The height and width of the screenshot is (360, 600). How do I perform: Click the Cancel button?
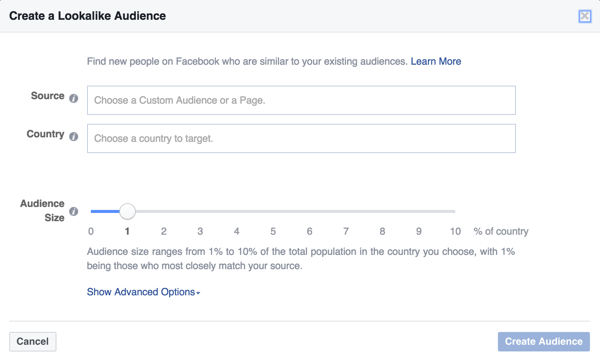click(33, 342)
